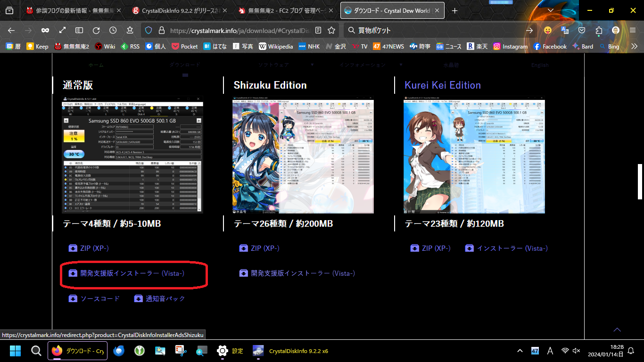Viewport: 644px width, 362px height.
Task: Toggle reader view icon in address bar
Action: pyautogui.click(x=319, y=30)
